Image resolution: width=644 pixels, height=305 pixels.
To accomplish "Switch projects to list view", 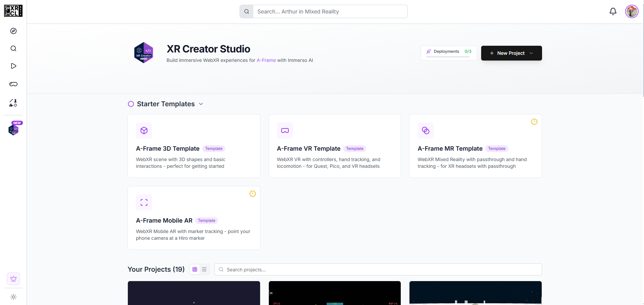I will [x=204, y=269].
